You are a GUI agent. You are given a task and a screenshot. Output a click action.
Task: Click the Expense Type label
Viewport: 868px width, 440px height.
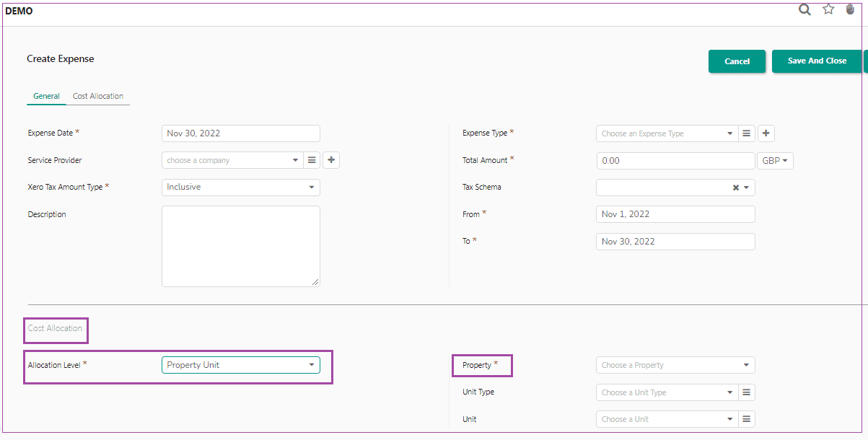point(485,133)
